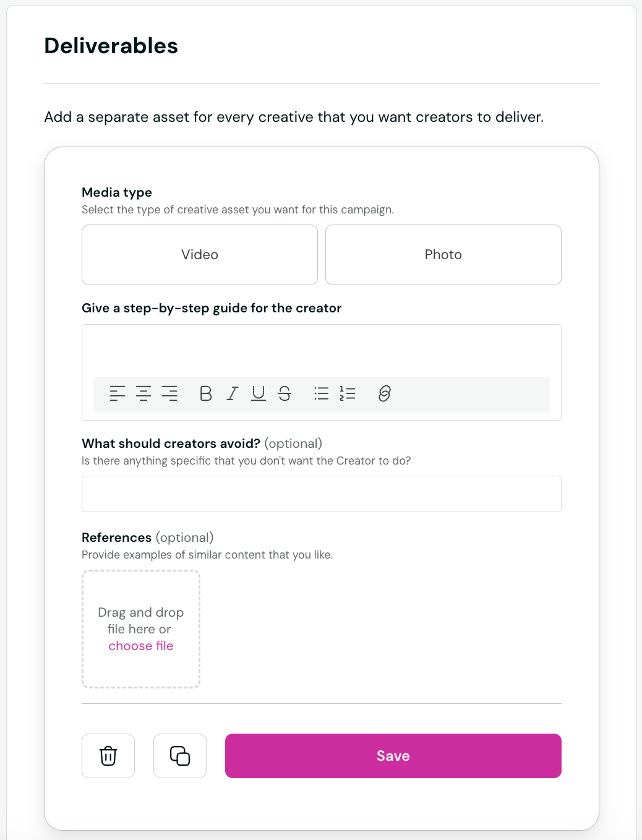Delete this deliverable with the trash icon
Screen dimensions: 642x840
(108, 755)
